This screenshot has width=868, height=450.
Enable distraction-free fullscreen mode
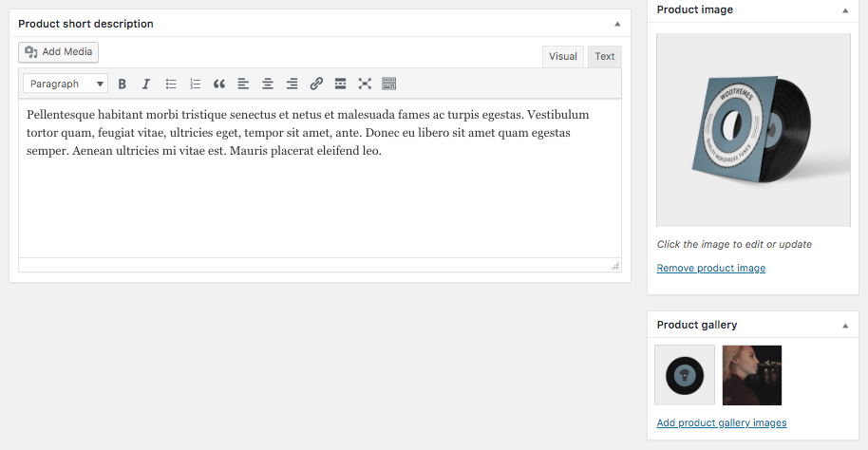(365, 84)
